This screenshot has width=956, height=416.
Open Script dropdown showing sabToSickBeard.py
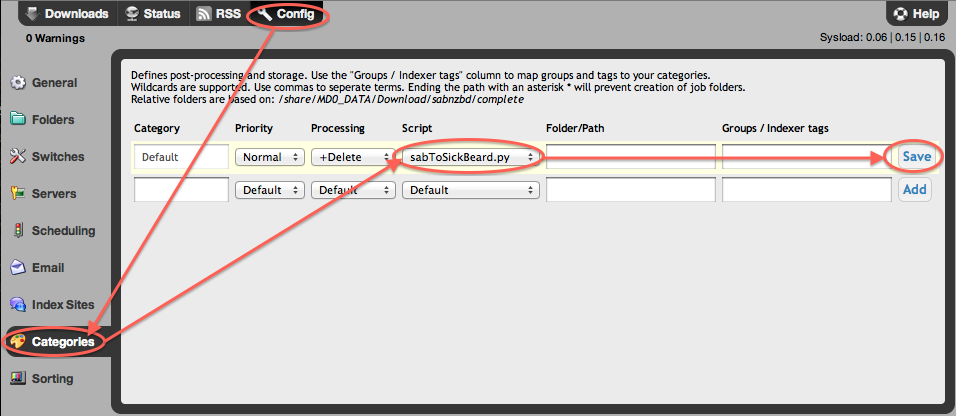471,157
